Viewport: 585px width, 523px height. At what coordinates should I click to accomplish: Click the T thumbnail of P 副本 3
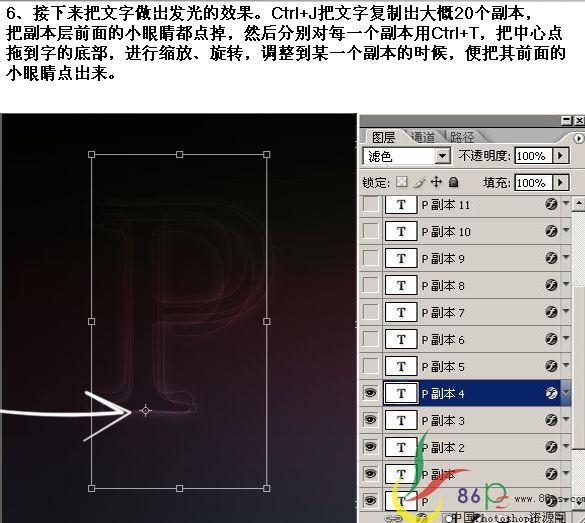point(401,420)
